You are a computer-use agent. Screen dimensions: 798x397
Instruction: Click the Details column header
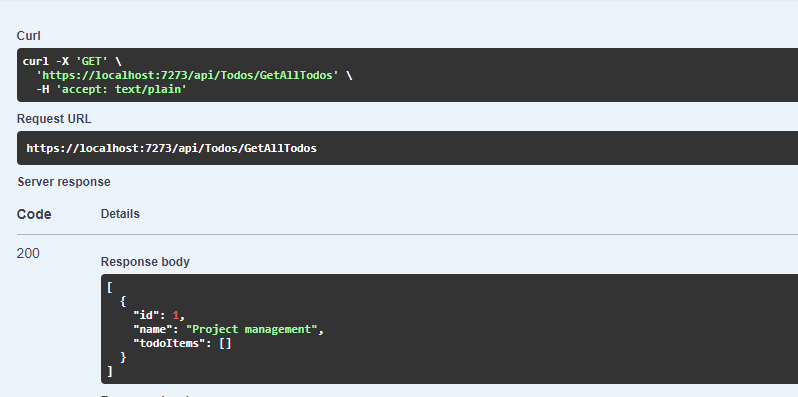120,214
